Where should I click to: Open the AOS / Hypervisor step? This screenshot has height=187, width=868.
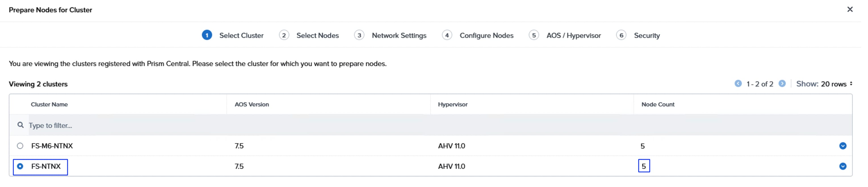573,36
